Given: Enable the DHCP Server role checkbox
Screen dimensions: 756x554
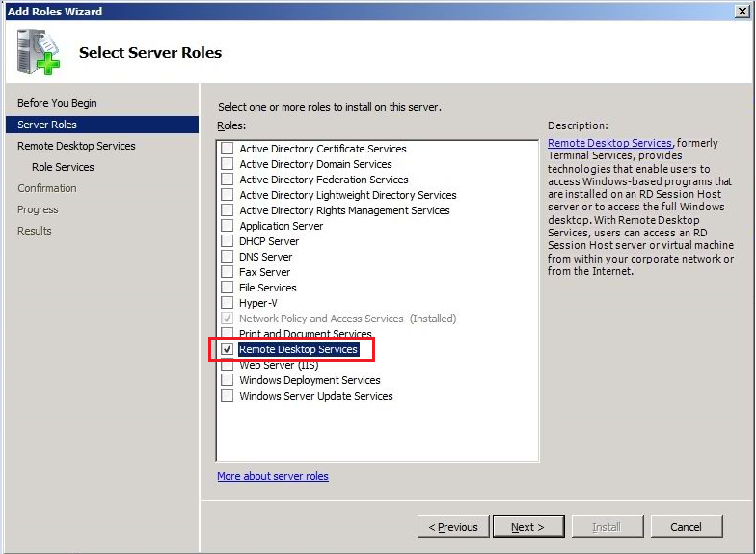Looking at the screenshot, I should point(228,241).
